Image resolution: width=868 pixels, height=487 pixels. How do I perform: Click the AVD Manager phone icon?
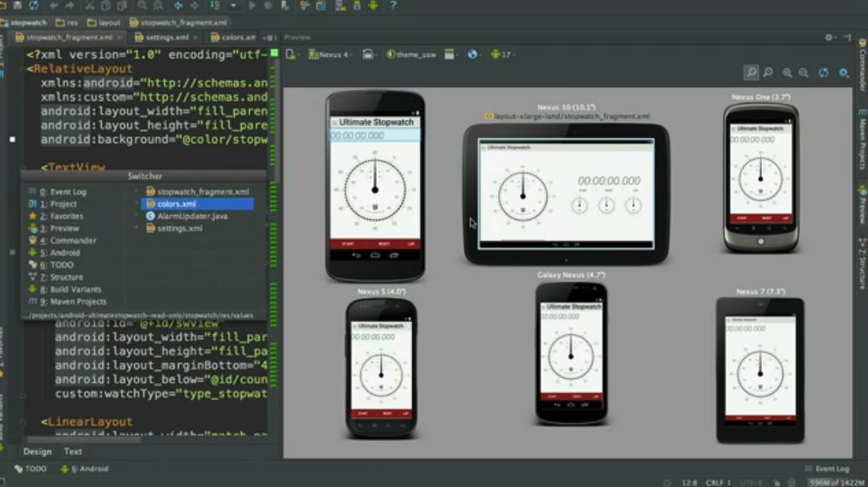click(340, 5)
